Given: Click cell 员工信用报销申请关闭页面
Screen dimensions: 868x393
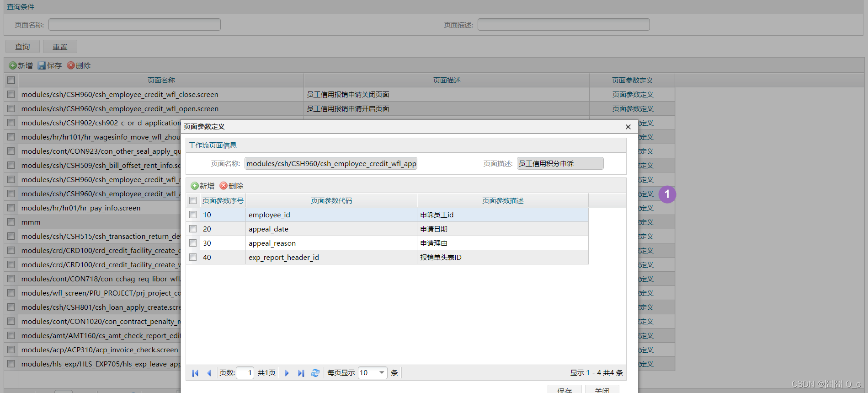Looking at the screenshot, I should click(x=447, y=94).
